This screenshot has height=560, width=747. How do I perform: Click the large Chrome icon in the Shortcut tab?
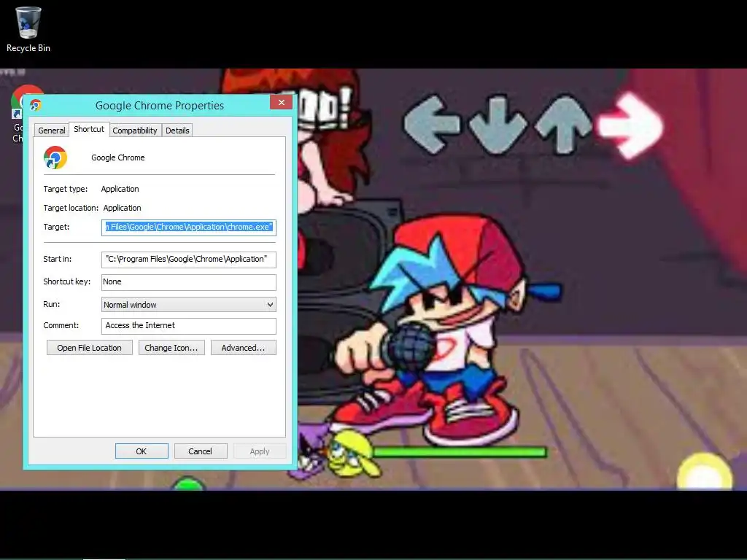(x=55, y=157)
